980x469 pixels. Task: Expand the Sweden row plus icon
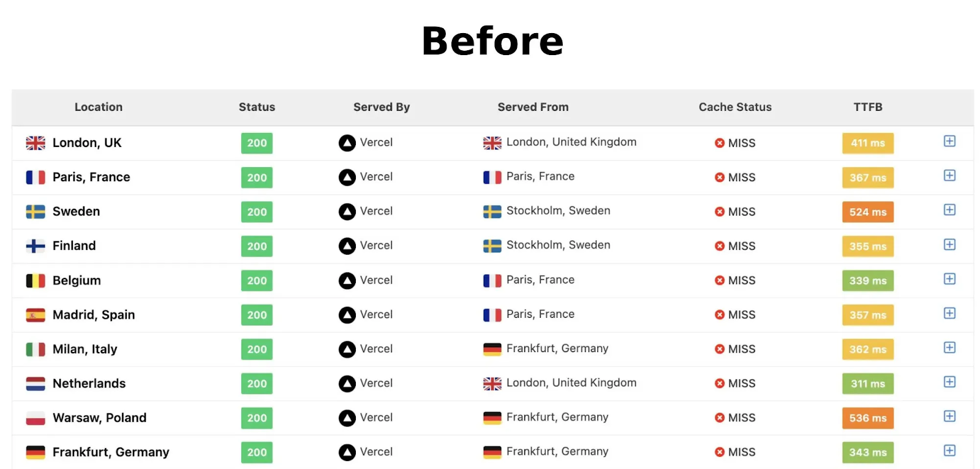[x=949, y=210]
